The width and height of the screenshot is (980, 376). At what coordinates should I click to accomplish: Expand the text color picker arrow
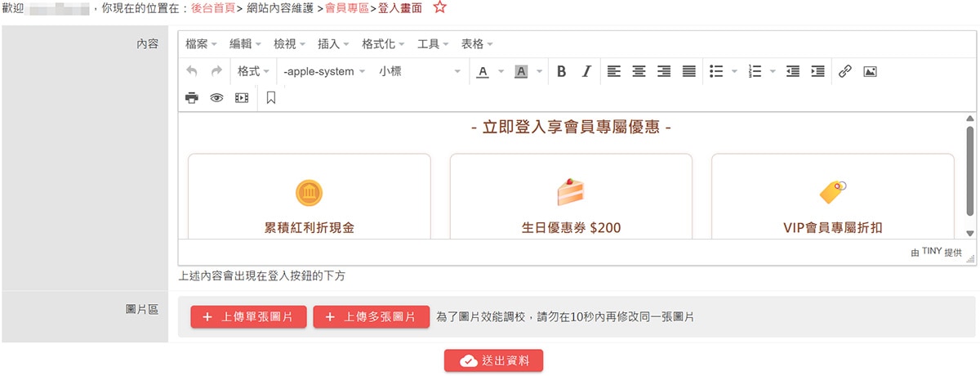pyautogui.click(x=501, y=72)
